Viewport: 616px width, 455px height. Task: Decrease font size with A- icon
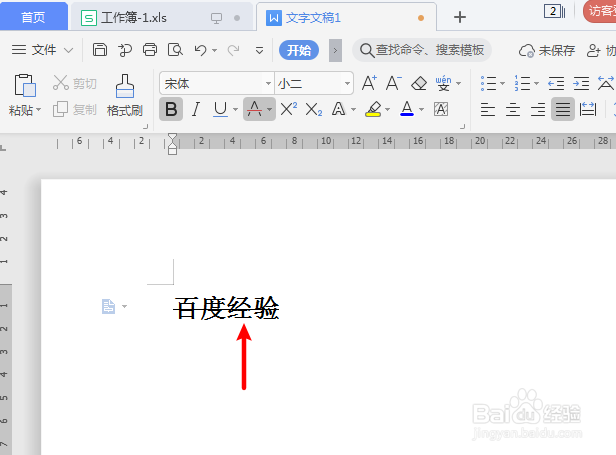tap(394, 83)
